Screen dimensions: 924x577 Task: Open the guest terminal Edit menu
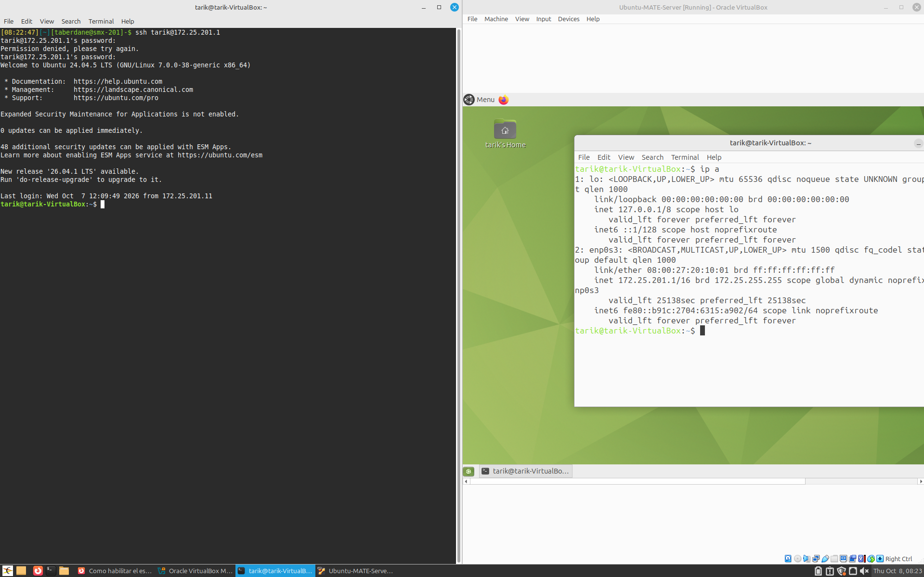pos(604,157)
